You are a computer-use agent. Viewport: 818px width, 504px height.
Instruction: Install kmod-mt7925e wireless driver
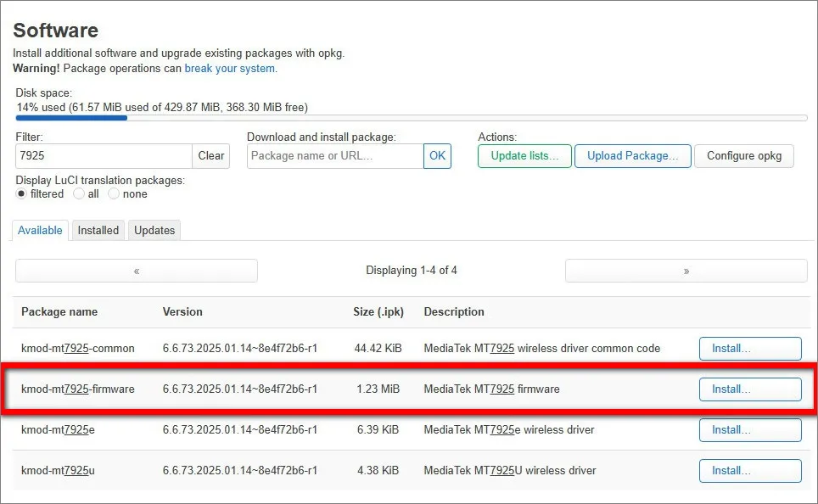750,430
